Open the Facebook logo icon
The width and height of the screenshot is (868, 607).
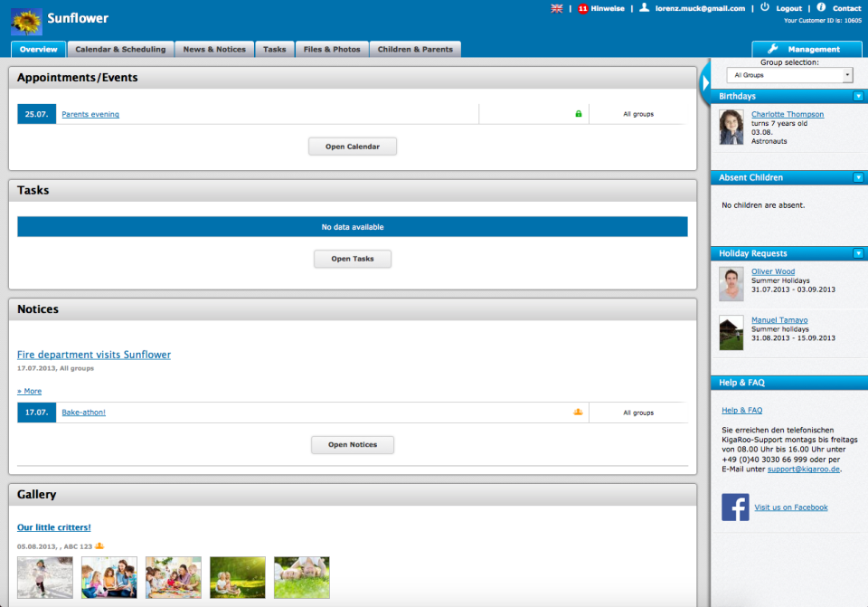(x=735, y=507)
